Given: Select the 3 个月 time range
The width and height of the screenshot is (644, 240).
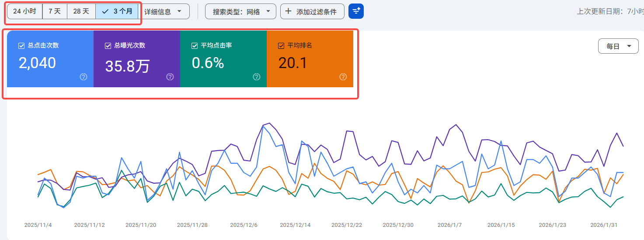Looking at the screenshot, I should point(117,11).
